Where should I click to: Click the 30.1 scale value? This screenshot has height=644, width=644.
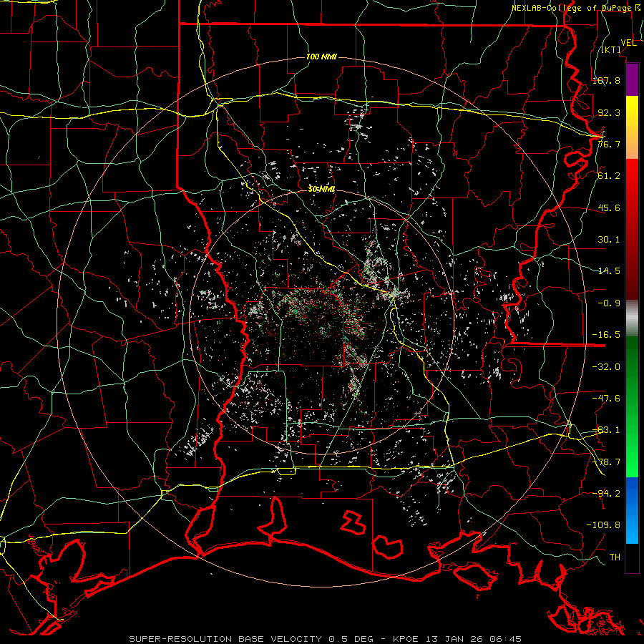[609, 240]
